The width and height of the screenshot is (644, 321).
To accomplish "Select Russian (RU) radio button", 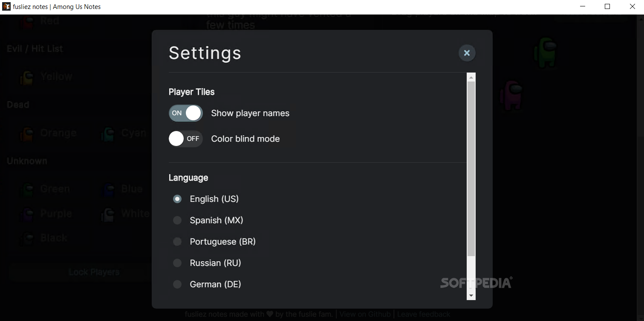I will click(x=177, y=263).
